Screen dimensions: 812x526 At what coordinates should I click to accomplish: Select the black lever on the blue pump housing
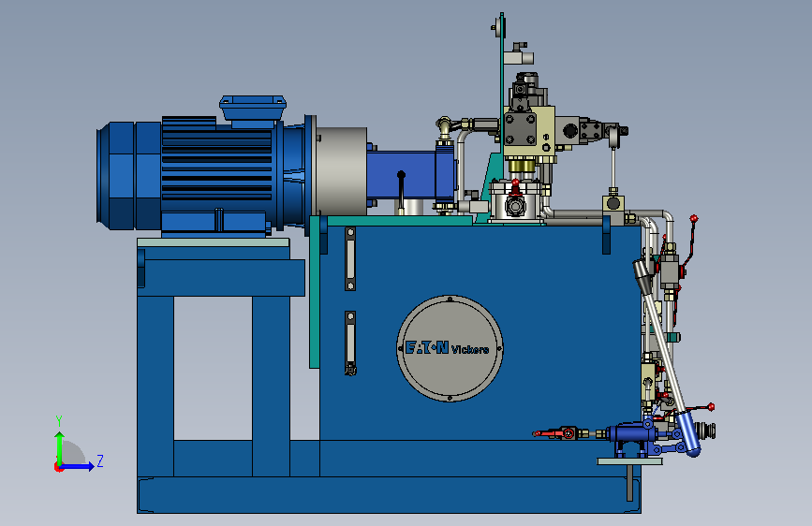[402, 190]
